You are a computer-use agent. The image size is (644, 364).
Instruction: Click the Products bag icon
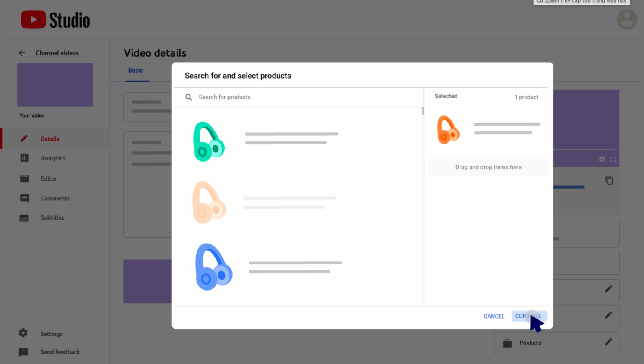[507, 343]
